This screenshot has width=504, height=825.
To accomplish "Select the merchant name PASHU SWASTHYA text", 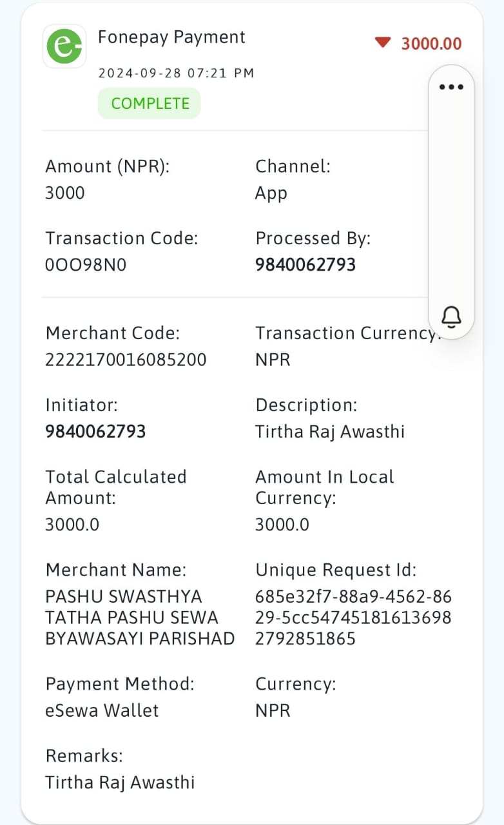I will tap(140, 617).
